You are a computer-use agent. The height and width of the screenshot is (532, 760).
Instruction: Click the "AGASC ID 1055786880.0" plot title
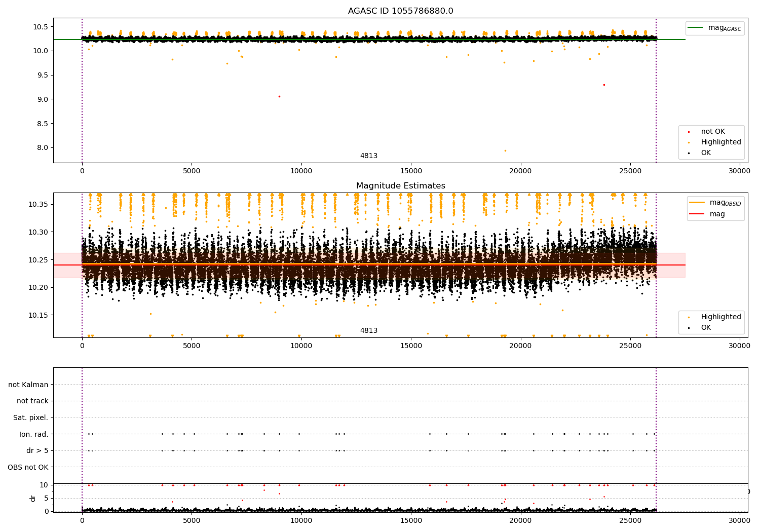pos(400,11)
